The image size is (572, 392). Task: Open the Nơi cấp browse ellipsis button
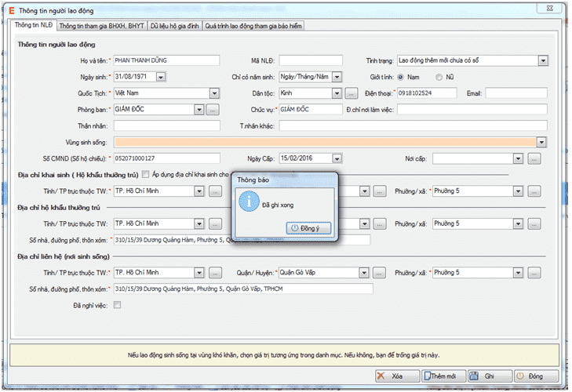click(534, 158)
